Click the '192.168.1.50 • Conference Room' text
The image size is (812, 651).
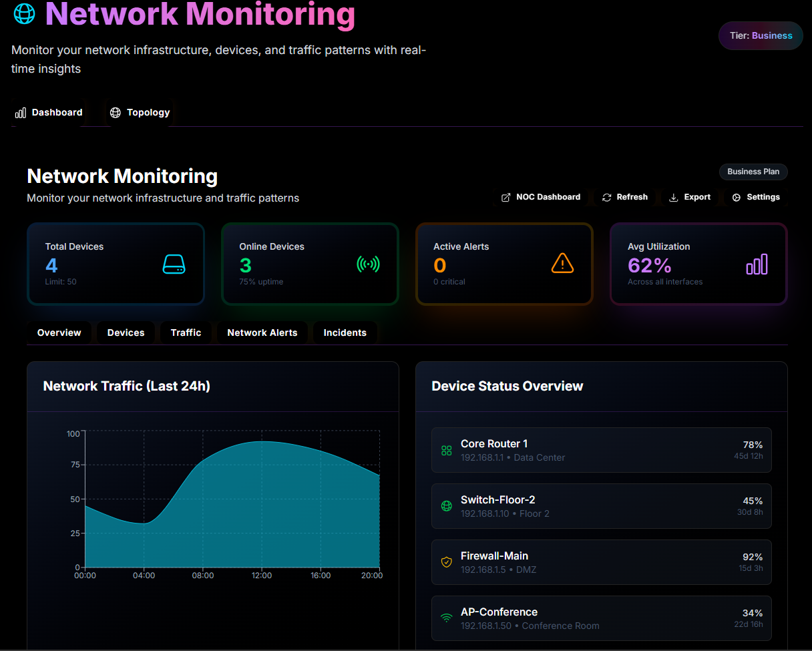coord(530,626)
